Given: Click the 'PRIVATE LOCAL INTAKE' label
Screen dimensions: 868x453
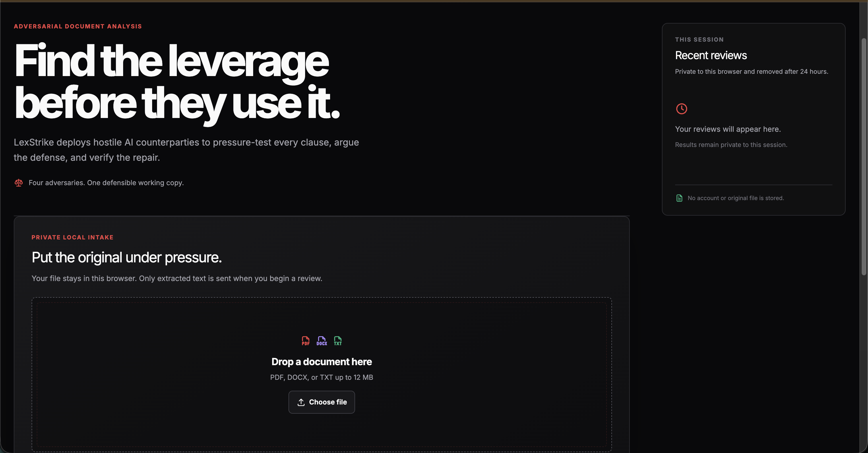Looking at the screenshot, I should tap(72, 237).
